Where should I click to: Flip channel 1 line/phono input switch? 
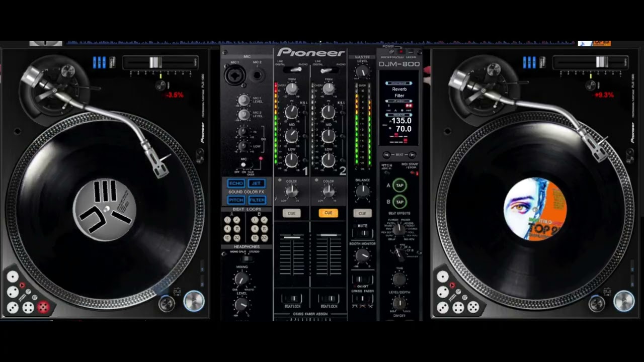(292, 70)
